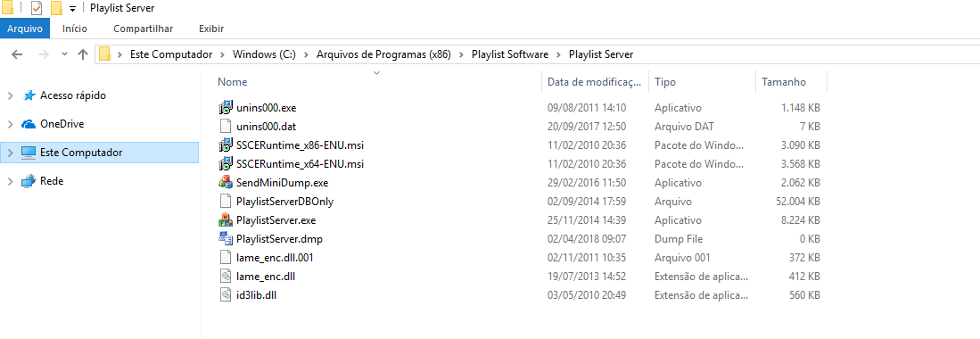This screenshot has height=339, width=980.
Task: Click the lame_enc.dll gear icon
Action: [x=225, y=276]
